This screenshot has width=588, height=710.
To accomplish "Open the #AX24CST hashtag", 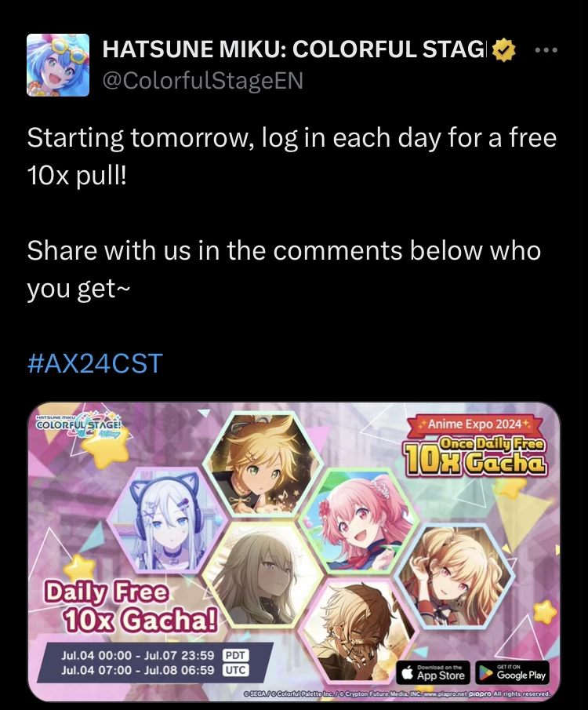I will (95, 363).
